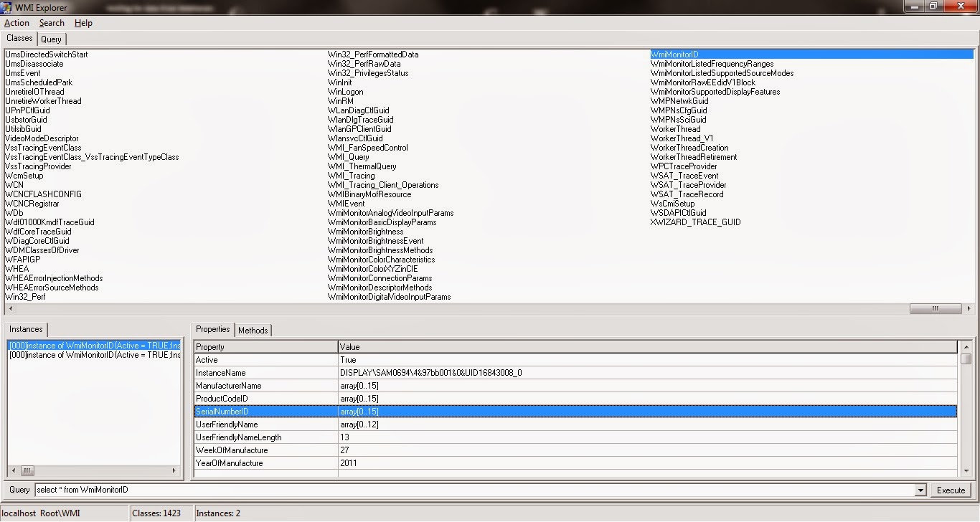
Task: Click the Property column header
Action: coord(265,347)
